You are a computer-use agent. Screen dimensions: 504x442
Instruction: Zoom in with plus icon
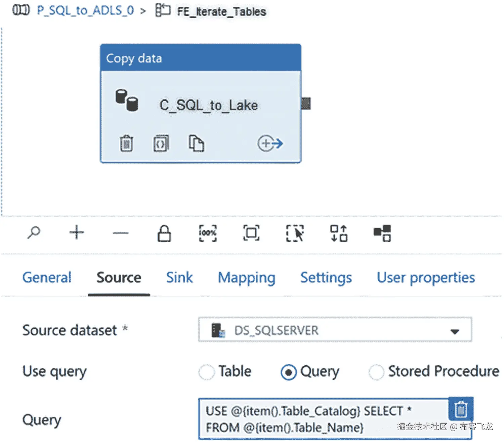[x=77, y=233]
